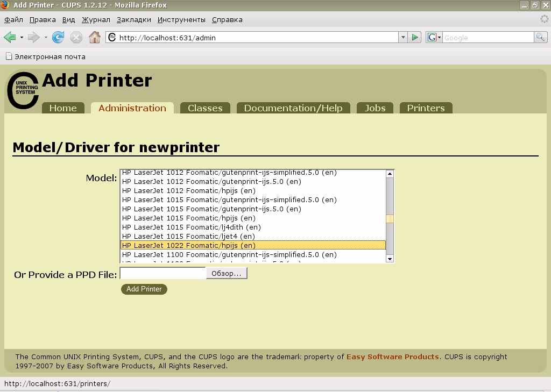This screenshot has width=551, height=392.
Task: Open the Правка menu
Action: tap(43, 20)
